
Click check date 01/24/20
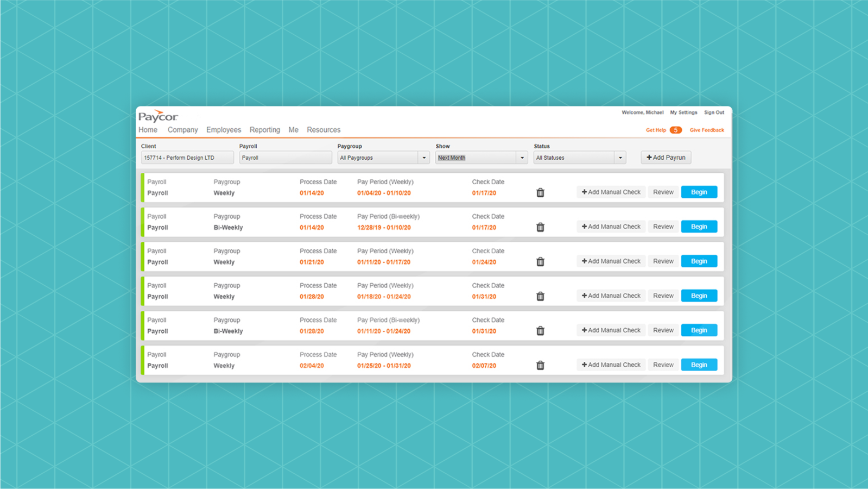(x=484, y=262)
